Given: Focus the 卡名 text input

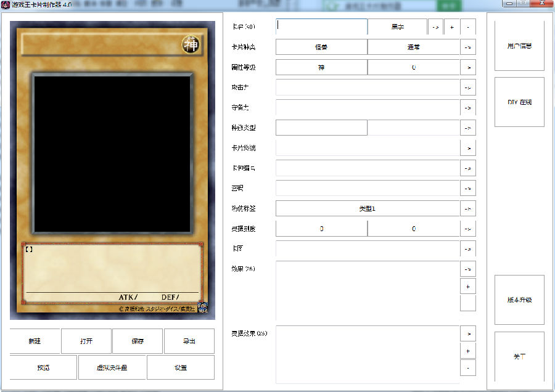Looking at the screenshot, I should tap(321, 27).
